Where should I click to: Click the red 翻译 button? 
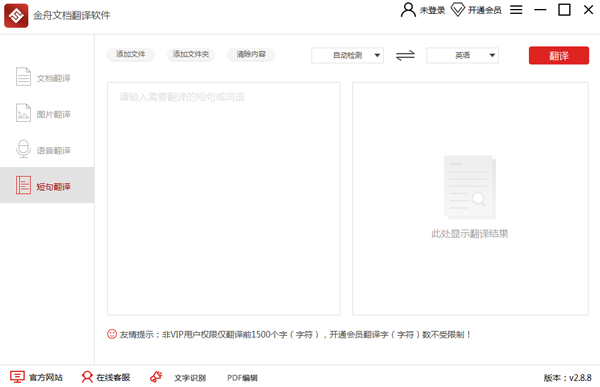(559, 56)
